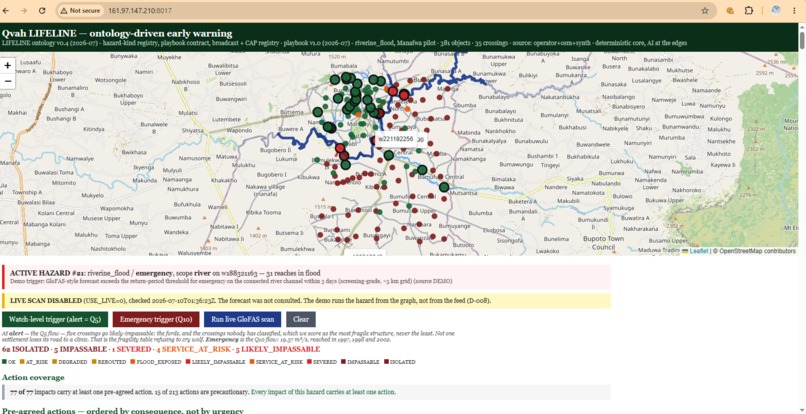The image size is (806, 414).
Task: Click the '62 ISOLATED' summary count
Action: point(26,349)
